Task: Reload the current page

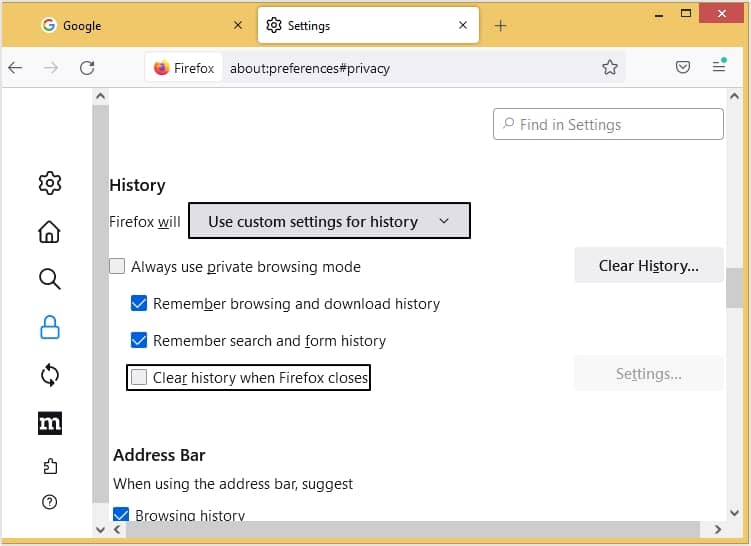Action: coord(87,68)
